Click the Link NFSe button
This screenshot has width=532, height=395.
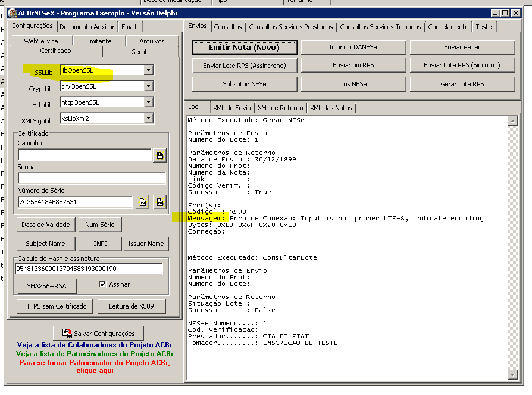point(353,84)
